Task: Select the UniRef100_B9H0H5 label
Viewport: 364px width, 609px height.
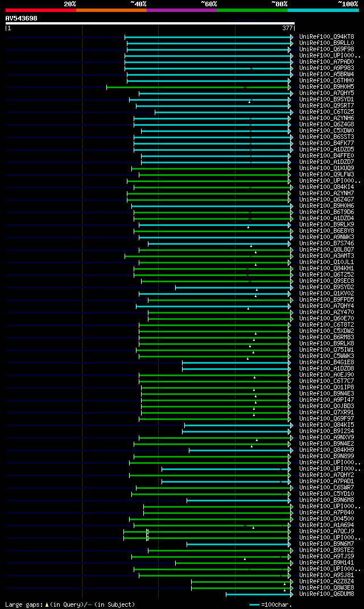Action: 326,87
